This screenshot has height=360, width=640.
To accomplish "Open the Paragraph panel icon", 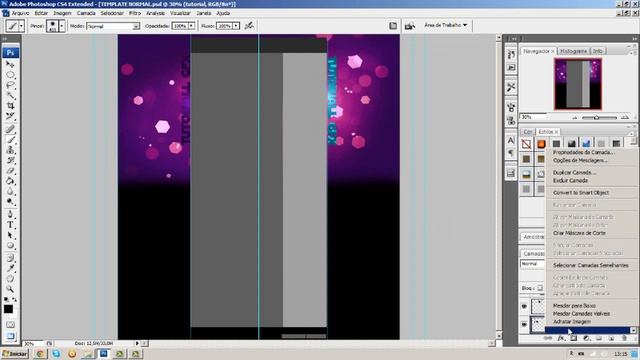I will coord(511,153).
